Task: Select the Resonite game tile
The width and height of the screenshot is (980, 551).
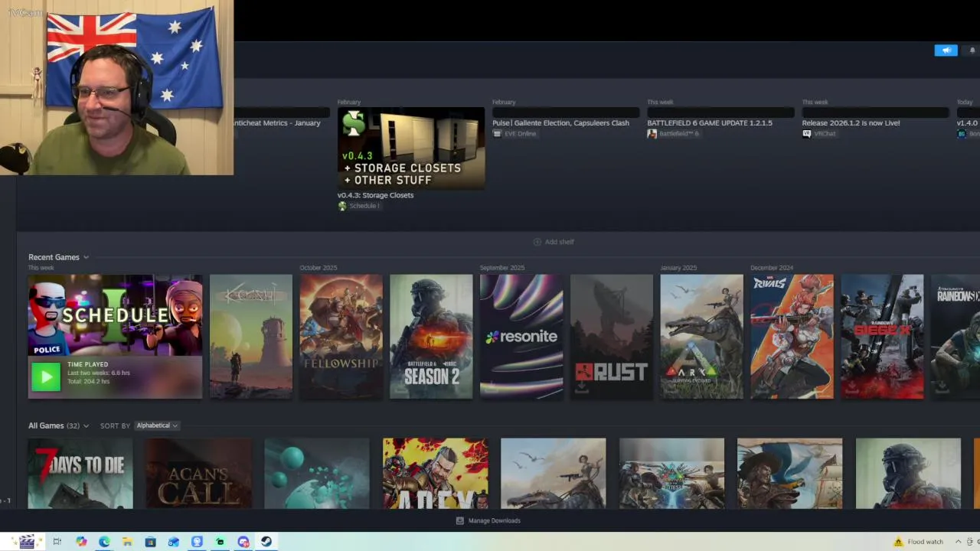Action: tap(521, 337)
